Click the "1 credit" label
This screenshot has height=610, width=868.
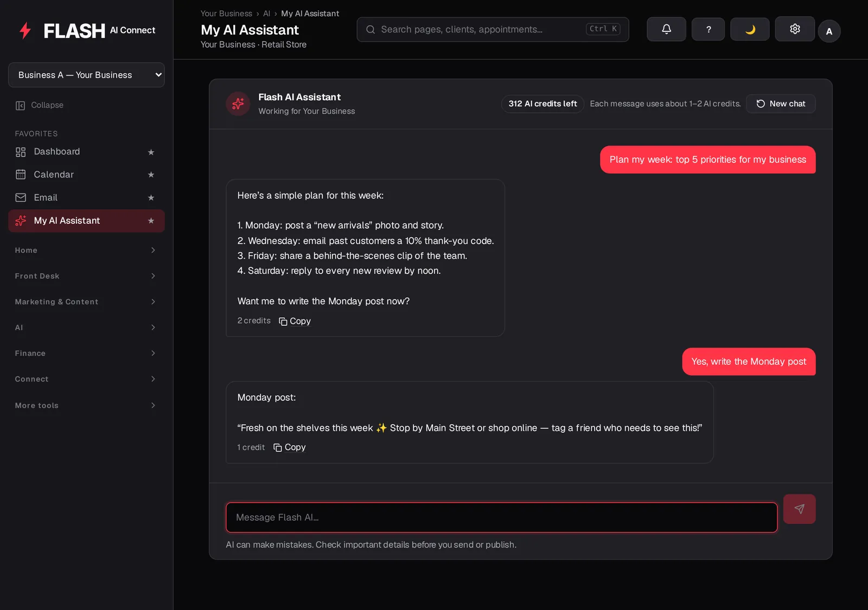pos(251,447)
